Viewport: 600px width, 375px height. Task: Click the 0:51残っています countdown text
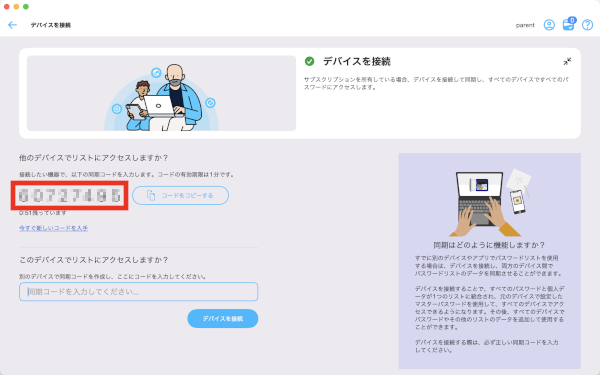pyautogui.click(x=43, y=213)
